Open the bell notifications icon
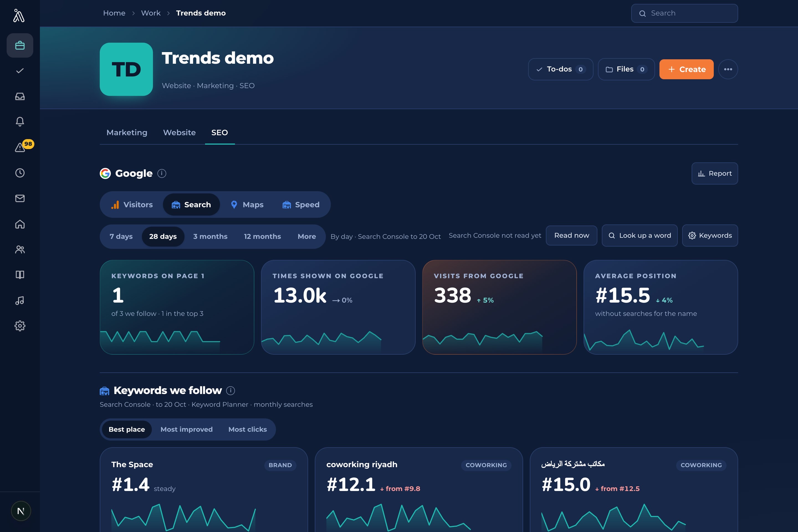The image size is (798, 532). [x=20, y=121]
